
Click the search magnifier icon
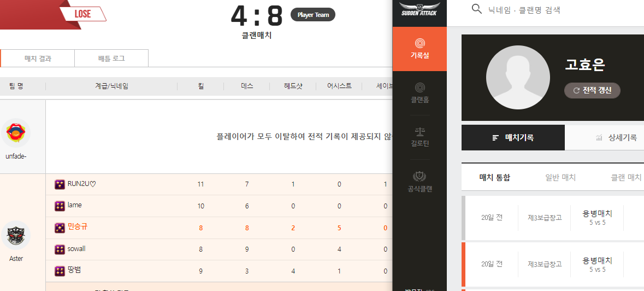(476, 9)
